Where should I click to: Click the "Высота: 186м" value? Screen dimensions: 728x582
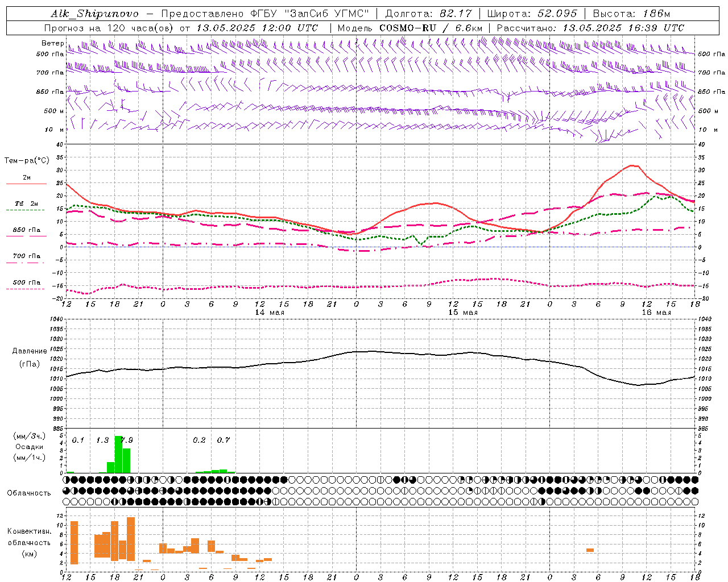pos(631,14)
